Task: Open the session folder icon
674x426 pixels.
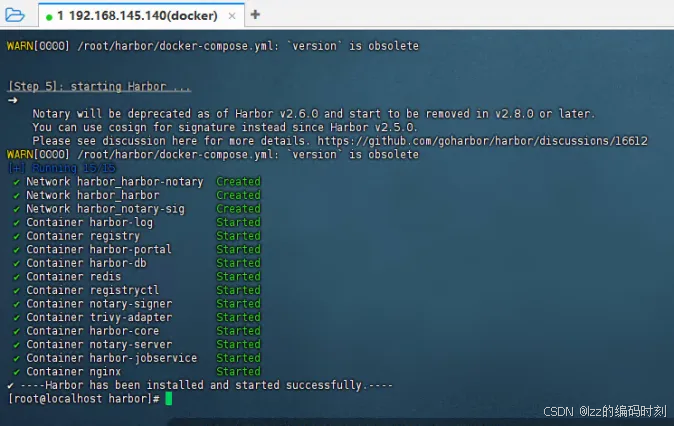Action: (x=15, y=15)
